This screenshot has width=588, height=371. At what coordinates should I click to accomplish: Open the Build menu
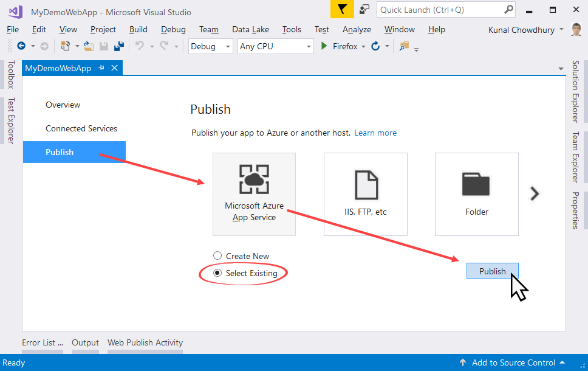point(138,29)
